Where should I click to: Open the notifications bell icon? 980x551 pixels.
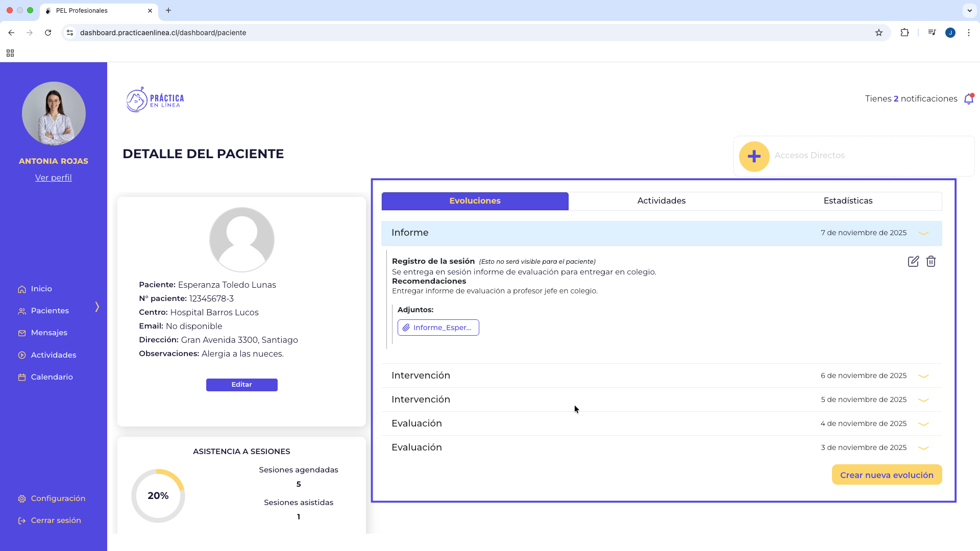point(968,99)
